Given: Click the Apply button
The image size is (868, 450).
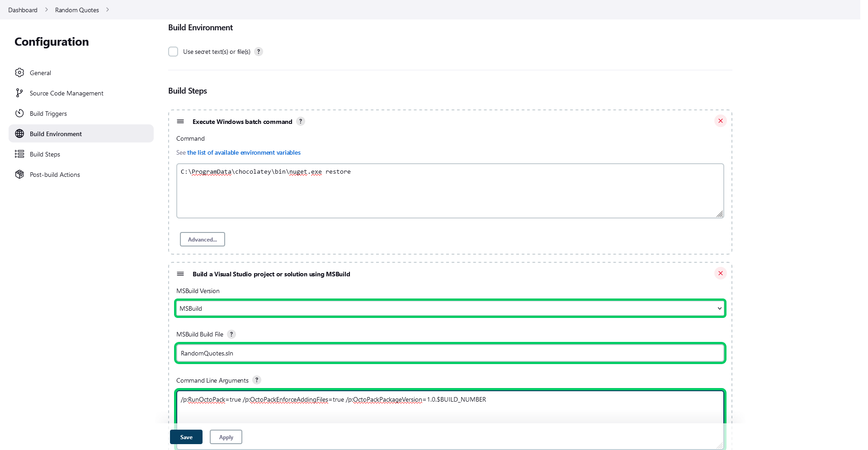Looking at the screenshot, I should pyautogui.click(x=226, y=437).
